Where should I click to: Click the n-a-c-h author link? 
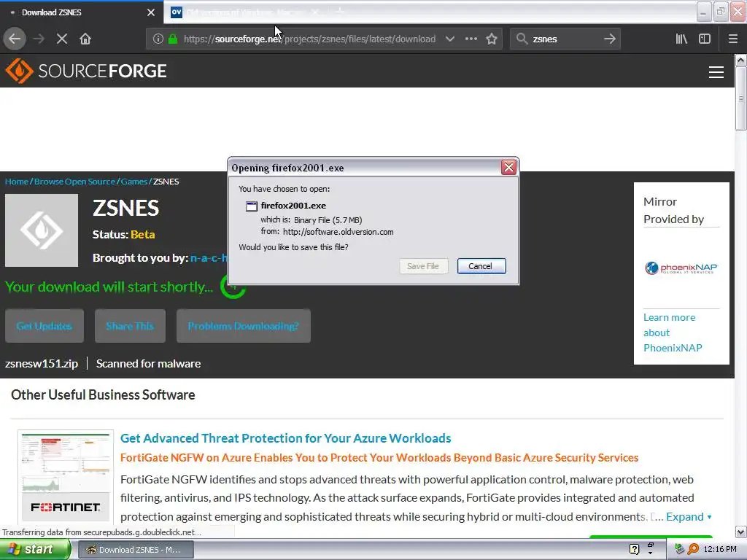209,258
